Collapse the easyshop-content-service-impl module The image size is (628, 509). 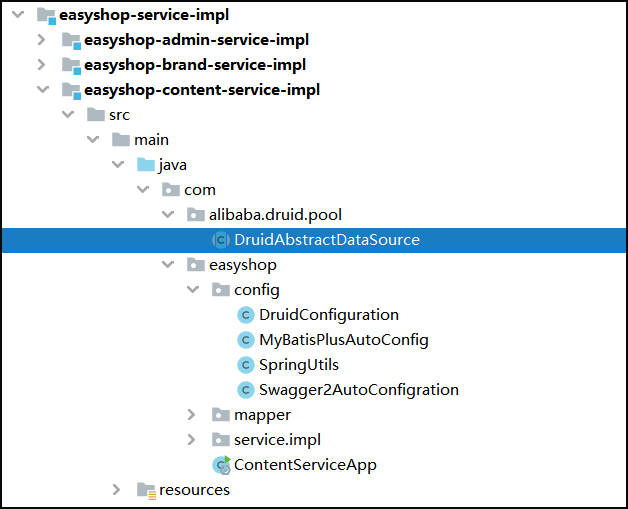(x=43, y=90)
